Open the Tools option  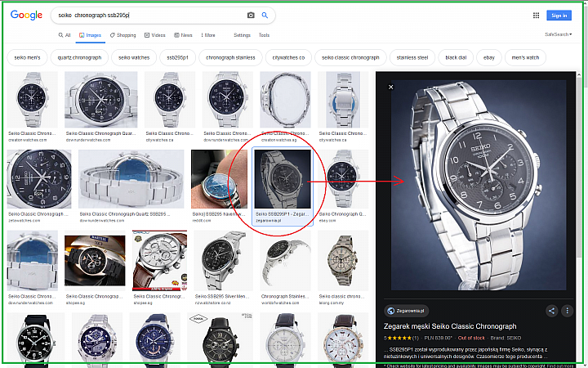coord(264,35)
